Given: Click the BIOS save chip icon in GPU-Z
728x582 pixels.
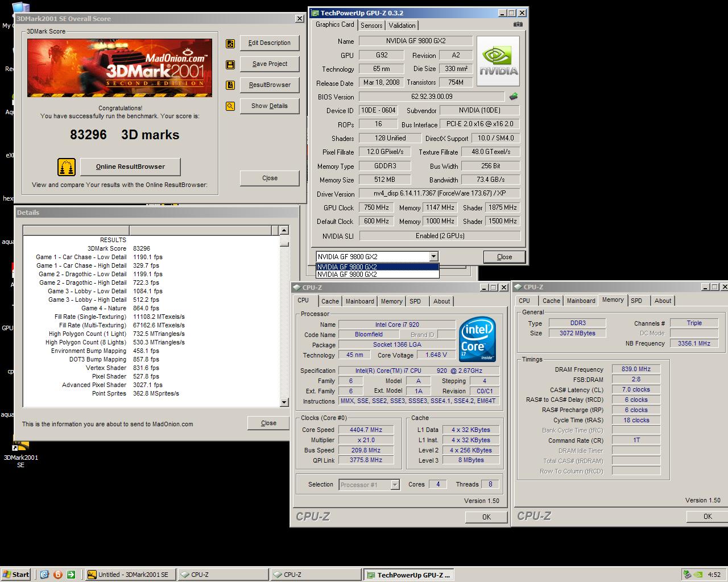Looking at the screenshot, I should point(514,97).
